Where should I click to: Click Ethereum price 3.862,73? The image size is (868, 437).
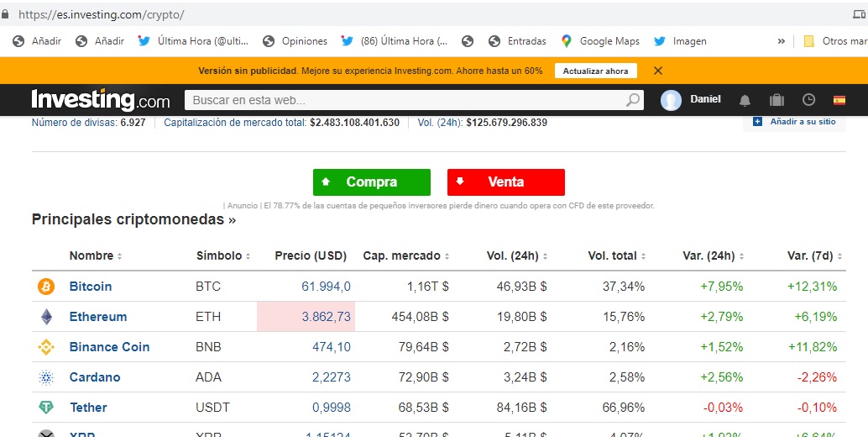pos(326,317)
